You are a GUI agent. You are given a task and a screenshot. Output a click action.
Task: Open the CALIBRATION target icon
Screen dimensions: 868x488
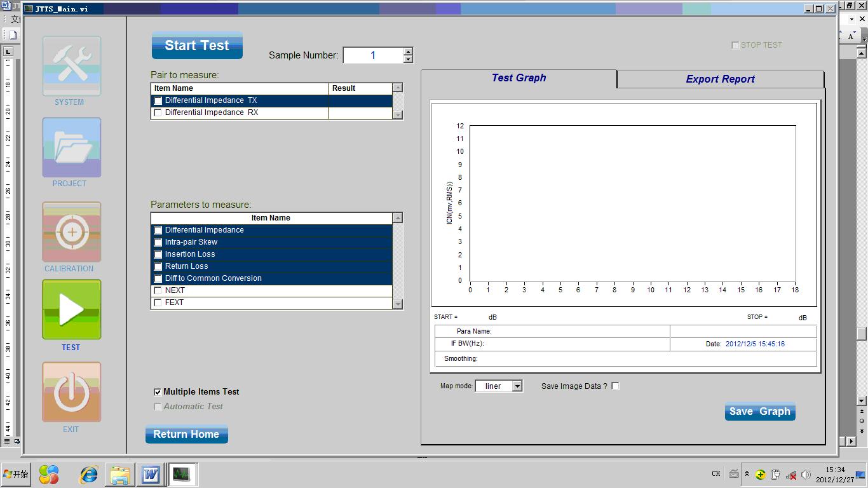click(71, 232)
